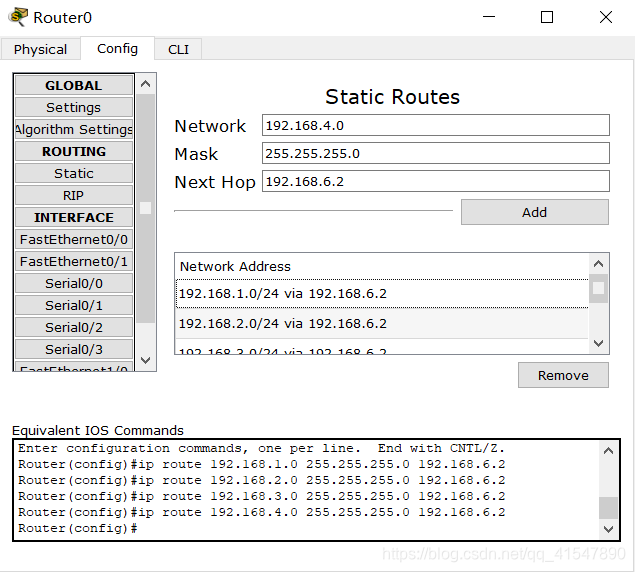Open Serial0/0 interface settings
The image size is (635, 572).
pyautogui.click(x=74, y=283)
